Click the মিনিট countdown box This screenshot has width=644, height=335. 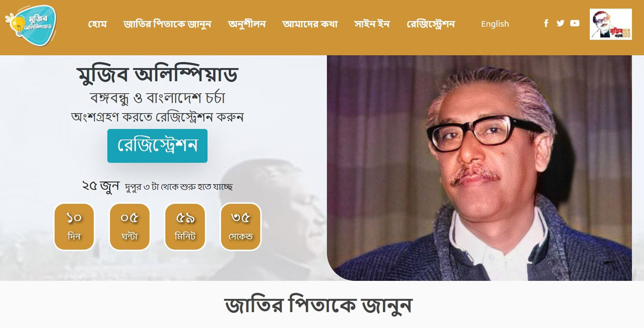[185, 227]
